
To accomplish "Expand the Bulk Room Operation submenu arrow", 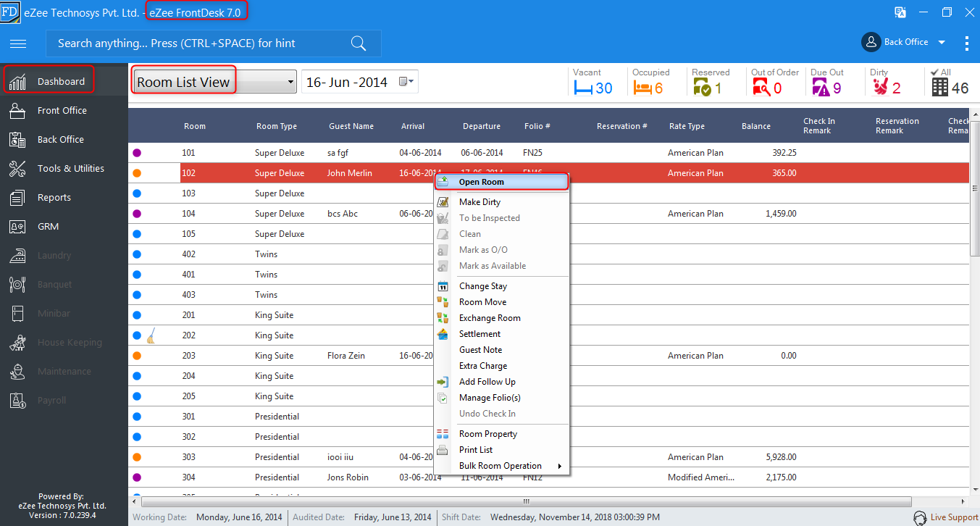I will [x=559, y=466].
